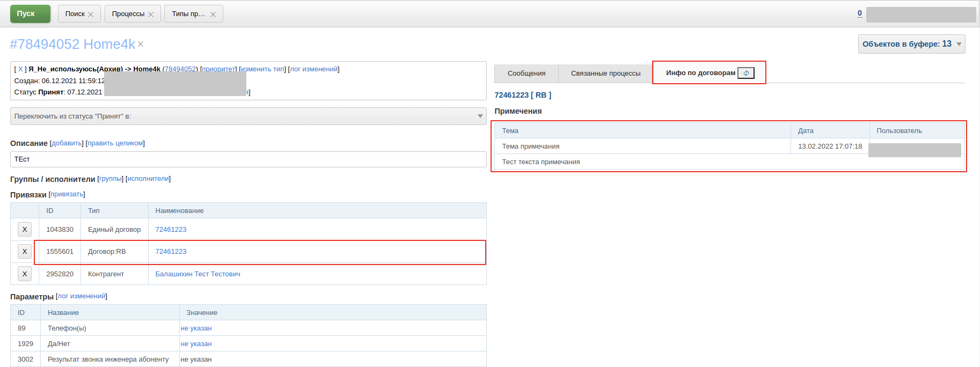Click the привязать link
The height and width of the screenshot is (367, 980).
(67, 194)
